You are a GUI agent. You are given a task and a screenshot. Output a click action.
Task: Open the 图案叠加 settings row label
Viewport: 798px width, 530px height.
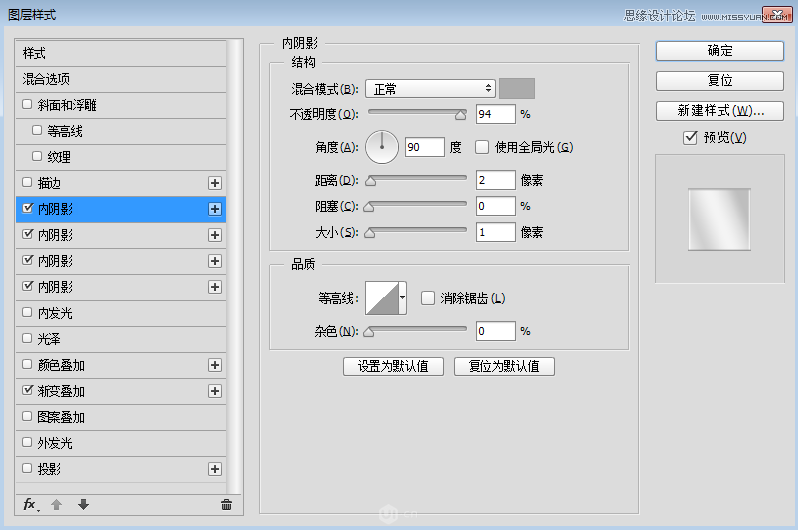coord(61,417)
